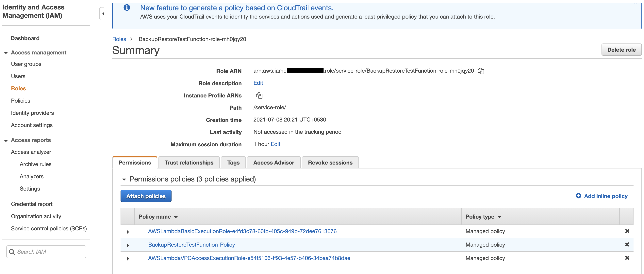644x274 pixels.
Task: Click the info icon in the CloudTrail banner
Action: pos(127,8)
